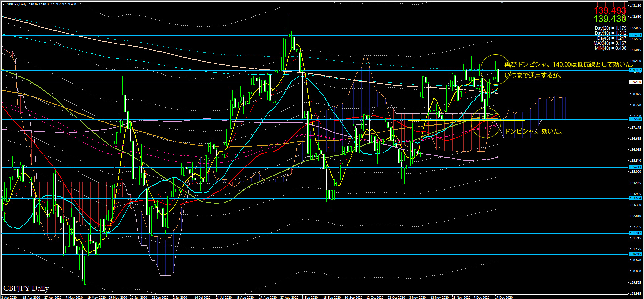Screen dimensions: 644x299
Task: Click the 139.992 horizontal line price tag
Action: click(x=635, y=70)
